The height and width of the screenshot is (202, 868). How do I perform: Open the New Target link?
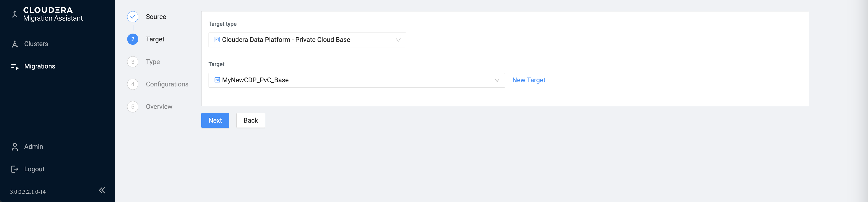[528, 80]
